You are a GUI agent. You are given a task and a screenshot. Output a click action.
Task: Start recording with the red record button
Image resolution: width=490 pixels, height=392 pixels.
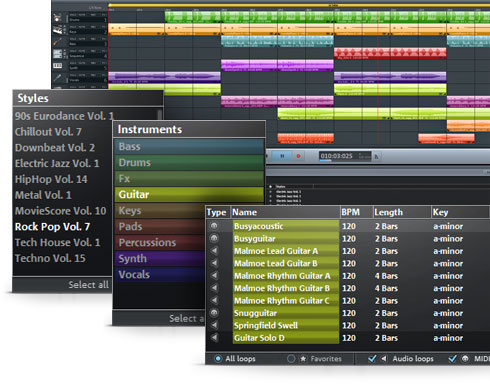298,156
